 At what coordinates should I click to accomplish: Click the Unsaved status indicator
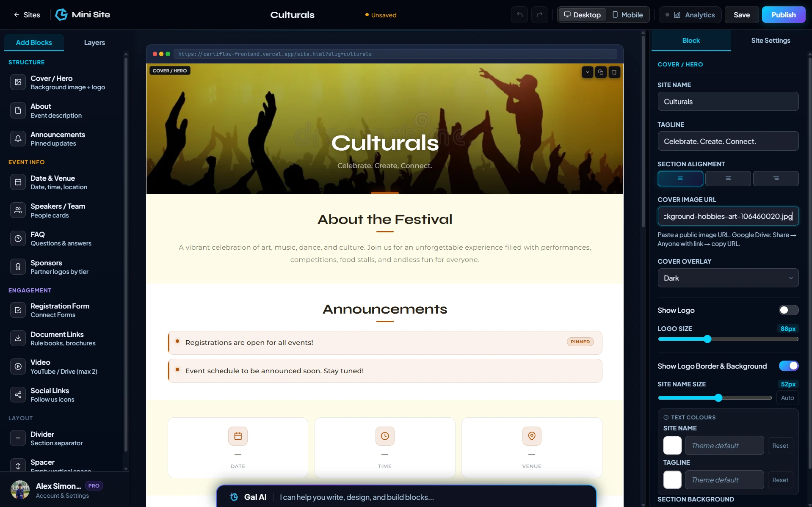point(381,15)
